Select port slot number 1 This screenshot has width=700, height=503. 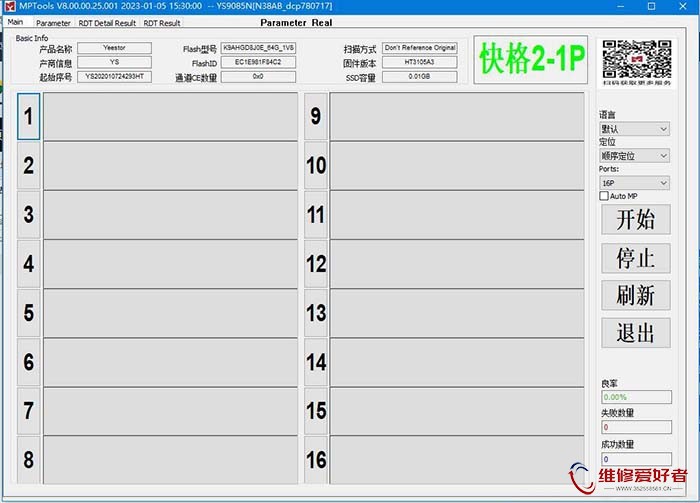click(x=29, y=117)
